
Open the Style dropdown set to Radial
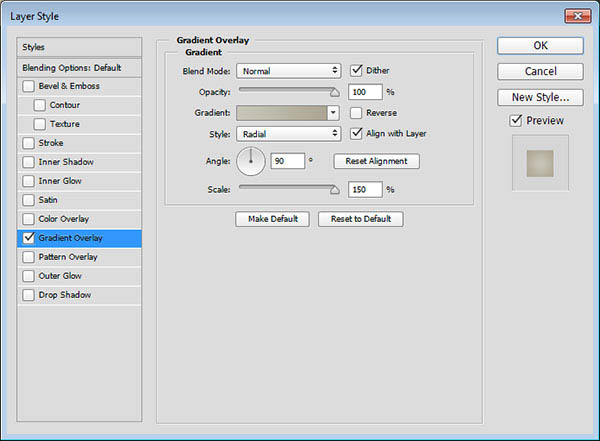pos(289,134)
